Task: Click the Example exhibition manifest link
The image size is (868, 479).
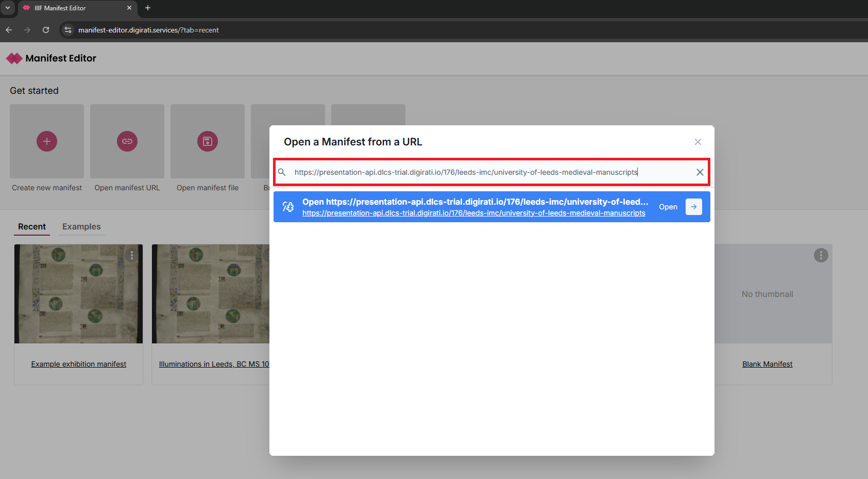Action: click(78, 364)
